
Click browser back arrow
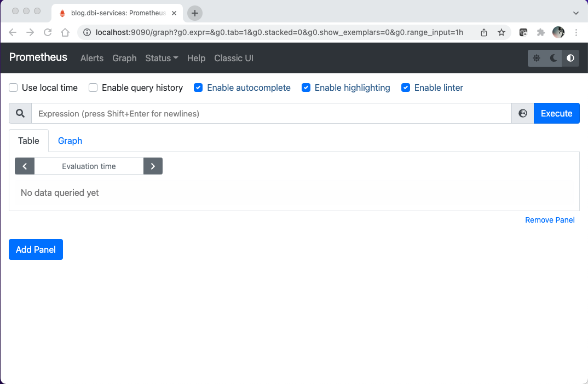(13, 32)
